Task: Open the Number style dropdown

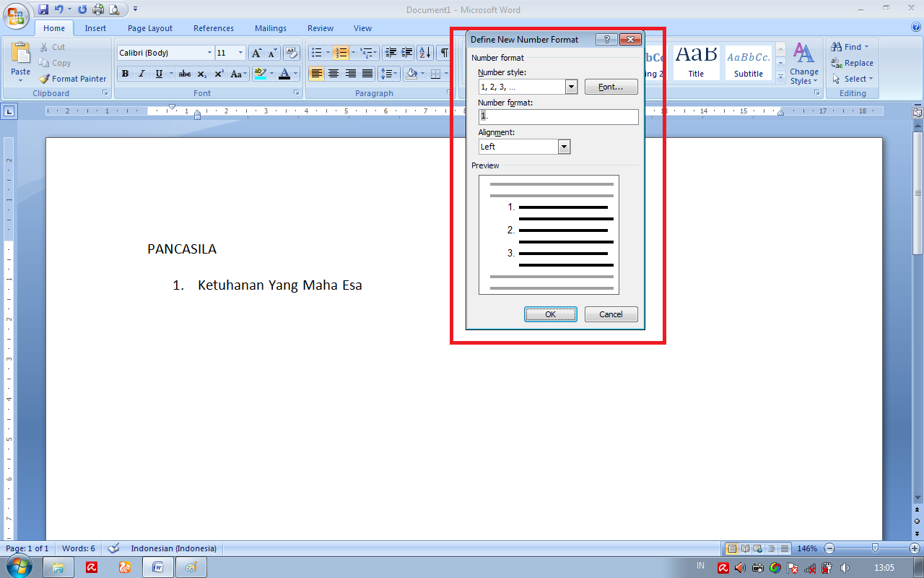Action: 571,86
